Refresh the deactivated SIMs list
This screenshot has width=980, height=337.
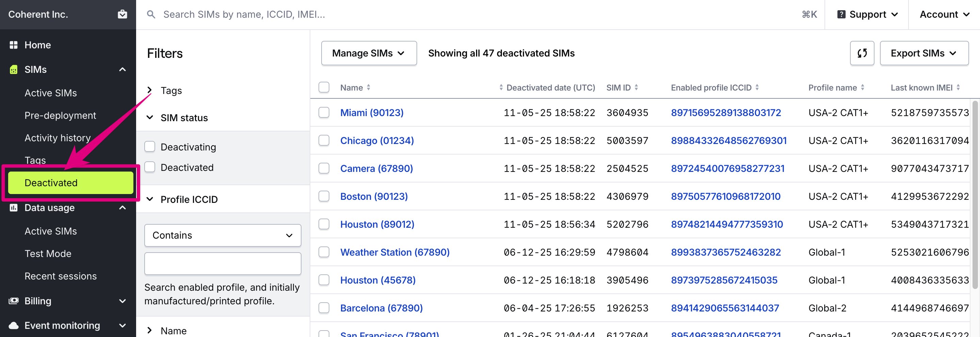[862, 53]
